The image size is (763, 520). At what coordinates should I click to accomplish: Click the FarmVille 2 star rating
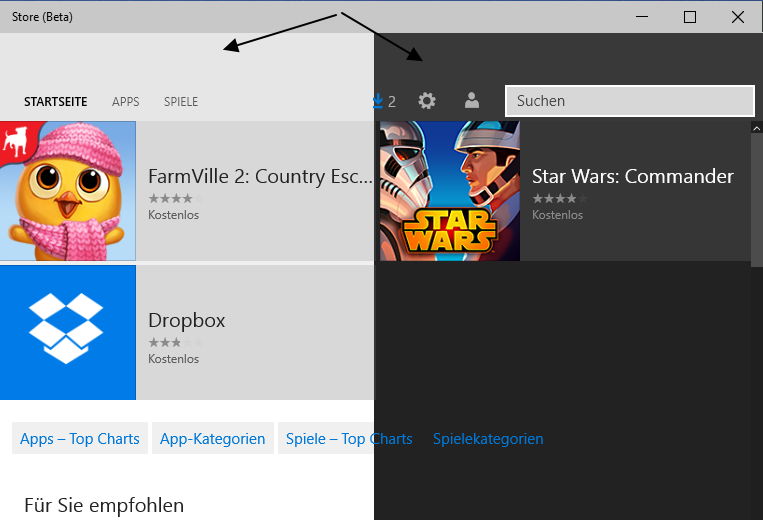175,198
